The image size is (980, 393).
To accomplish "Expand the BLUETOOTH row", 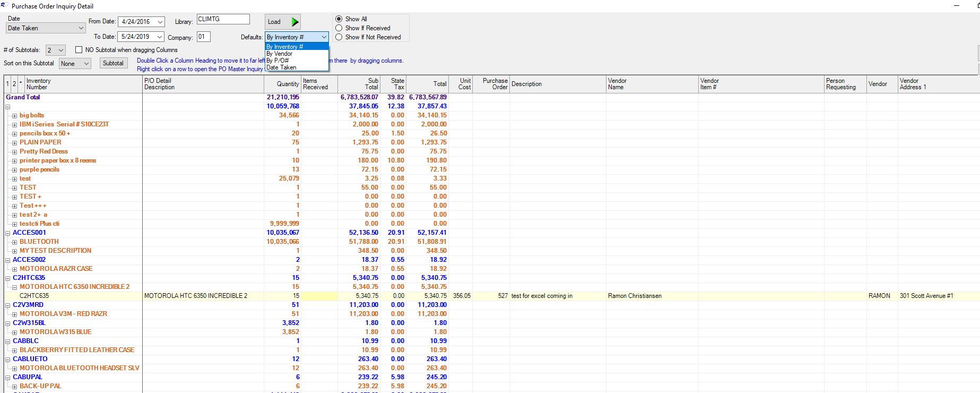I will (x=15, y=242).
